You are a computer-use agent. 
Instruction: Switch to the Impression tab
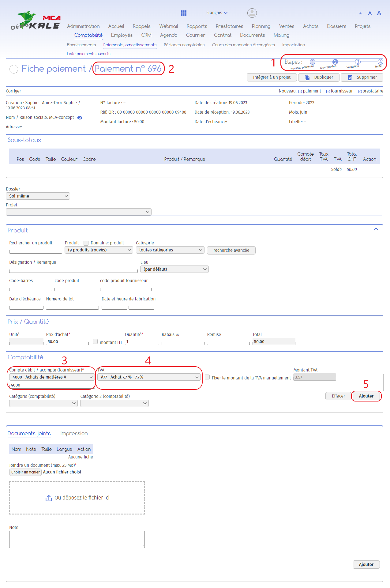[x=74, y=433]
